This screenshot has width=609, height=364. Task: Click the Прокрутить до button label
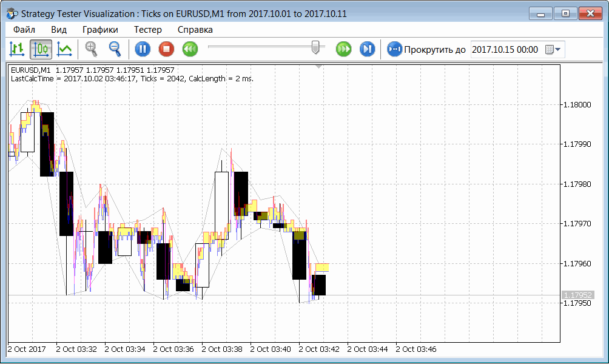435,50
